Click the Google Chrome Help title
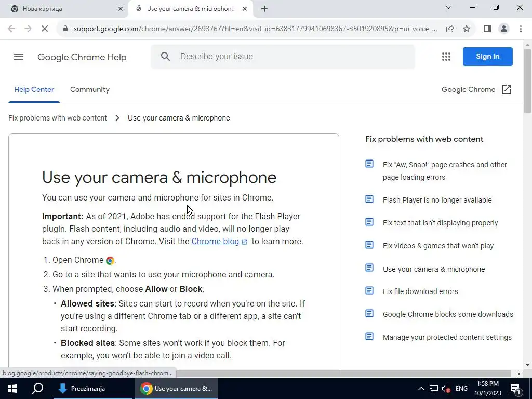The image size is (532, 399). coord(82,57)
